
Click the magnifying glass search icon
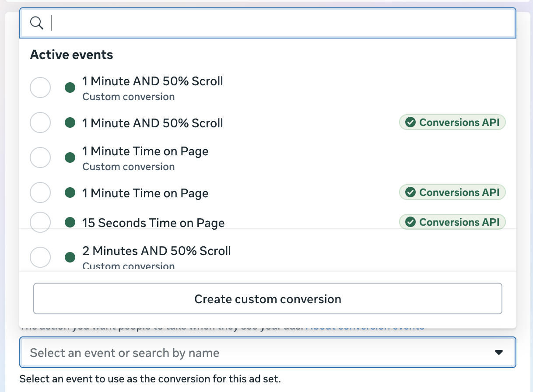tap(37, 23)
